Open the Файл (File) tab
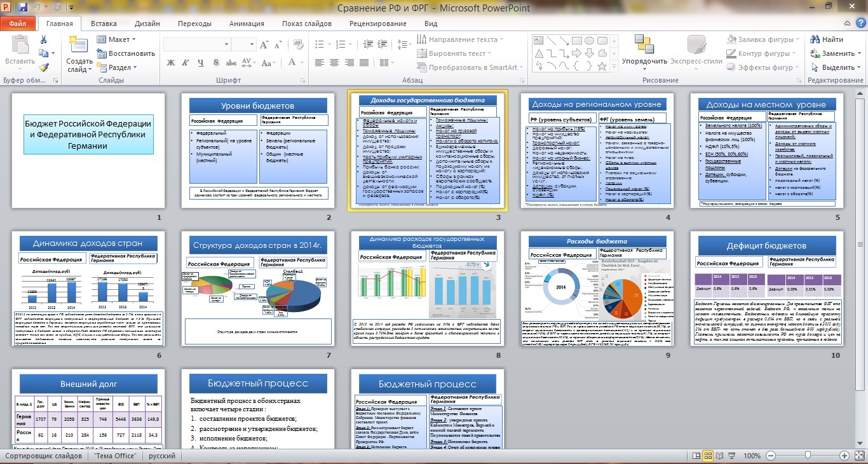Viewport: 868px width, 464px height. (18, 24)
